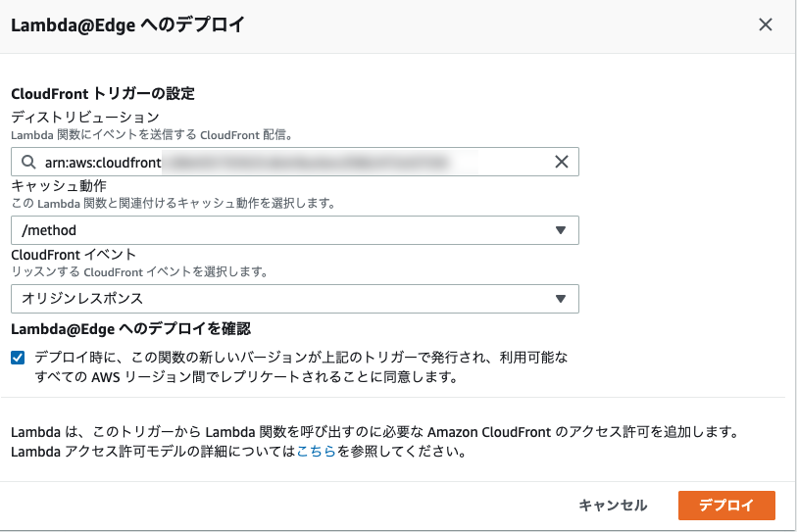Click the Lambda@Edge へのデプロイを確認 heading

130,329
